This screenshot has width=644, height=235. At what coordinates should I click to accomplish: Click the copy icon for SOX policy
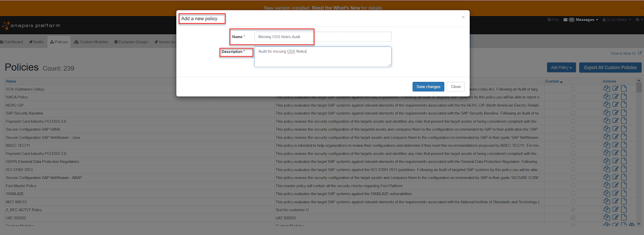click(607, 89)
